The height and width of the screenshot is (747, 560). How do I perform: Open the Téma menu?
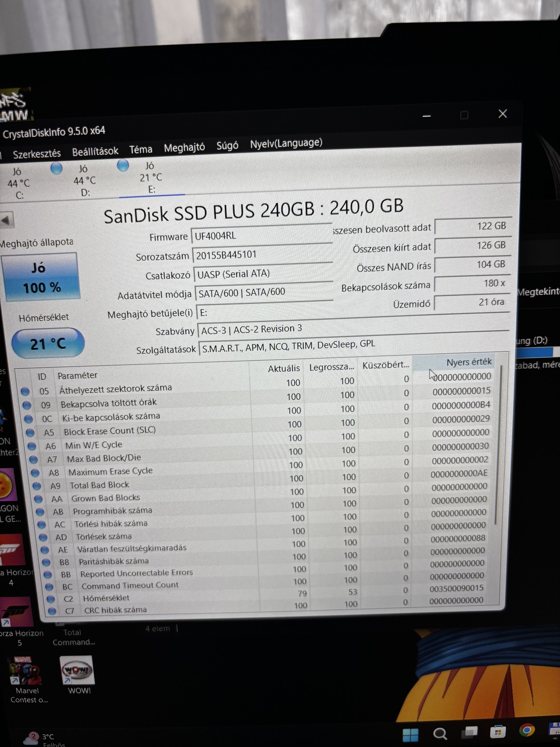tap(141, 149)
